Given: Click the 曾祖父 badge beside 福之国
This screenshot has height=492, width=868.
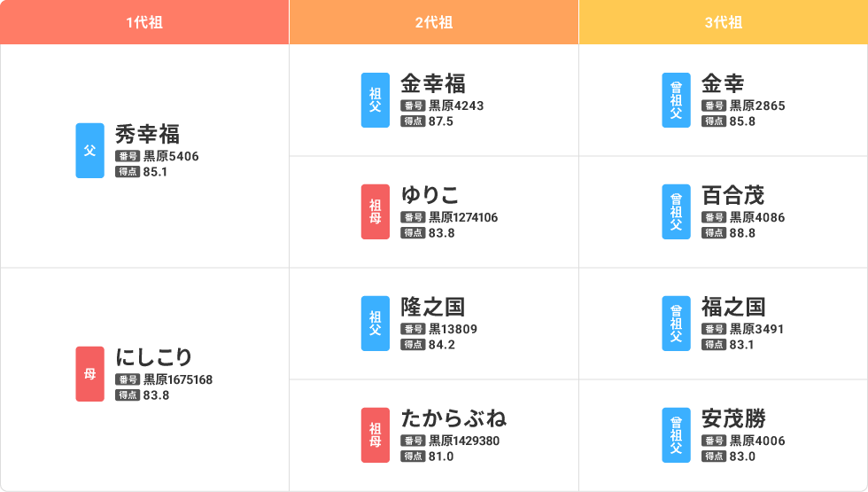Looking at the screenshot, I should (x=676, y=324).
